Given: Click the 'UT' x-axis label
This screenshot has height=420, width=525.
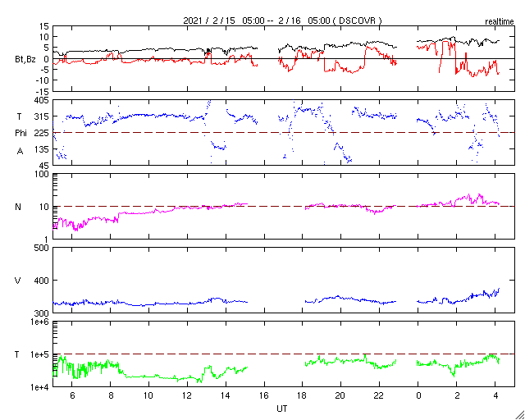Looking at the screenshot, I should click(x=282, y=409).
